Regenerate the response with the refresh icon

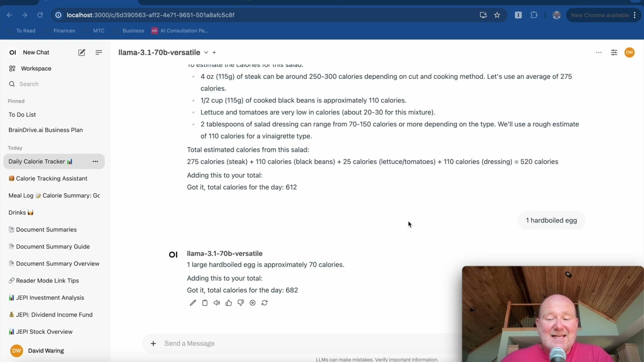pyautogui.click(x=265, y=303)
